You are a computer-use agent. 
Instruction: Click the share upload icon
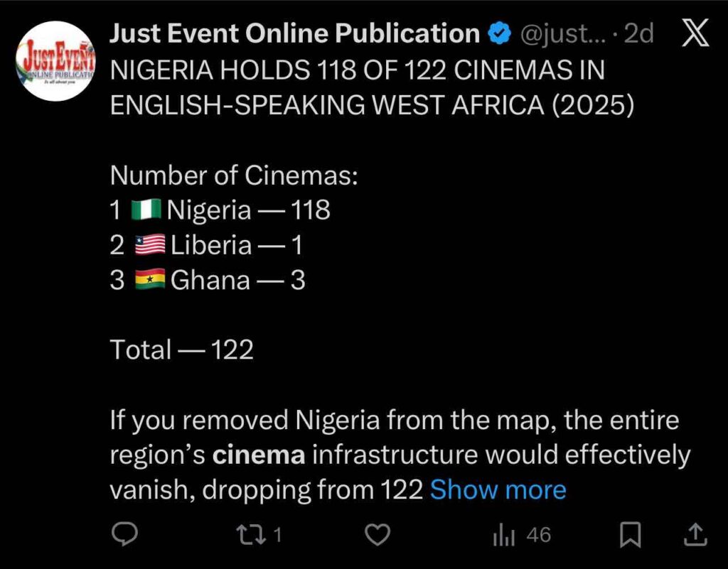click(696, 535)
